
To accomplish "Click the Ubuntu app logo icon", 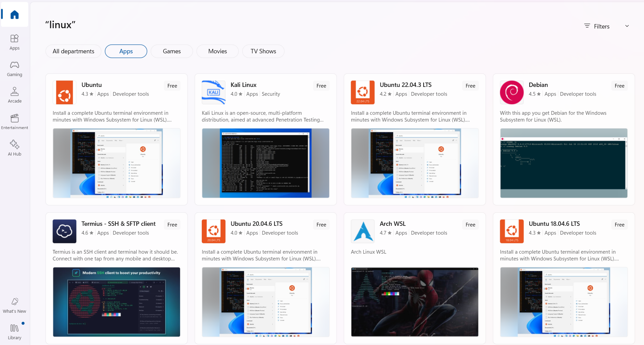I will click(x=64, y=92).
